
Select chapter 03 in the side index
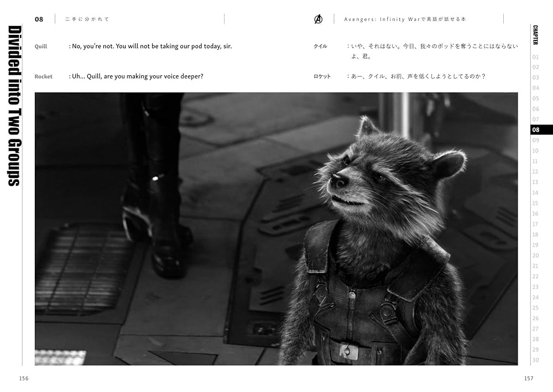[x=536, y=77]
